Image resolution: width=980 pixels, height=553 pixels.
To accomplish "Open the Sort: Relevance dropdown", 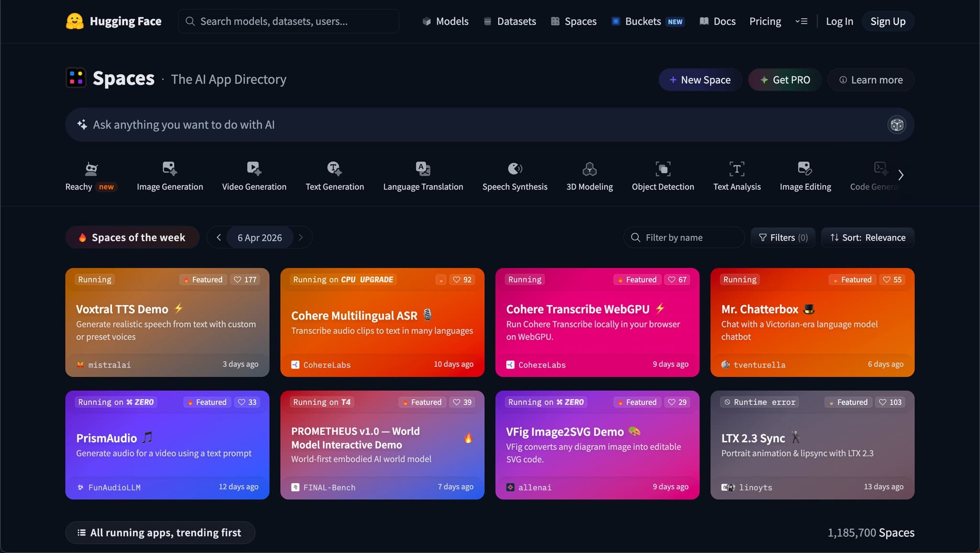I will click(x=868, y=237).
